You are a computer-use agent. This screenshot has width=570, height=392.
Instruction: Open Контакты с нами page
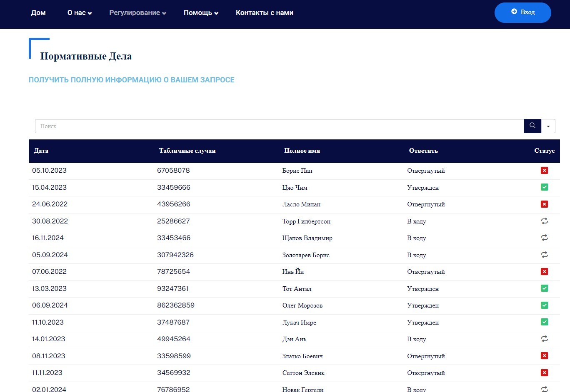tap(265, 12)
